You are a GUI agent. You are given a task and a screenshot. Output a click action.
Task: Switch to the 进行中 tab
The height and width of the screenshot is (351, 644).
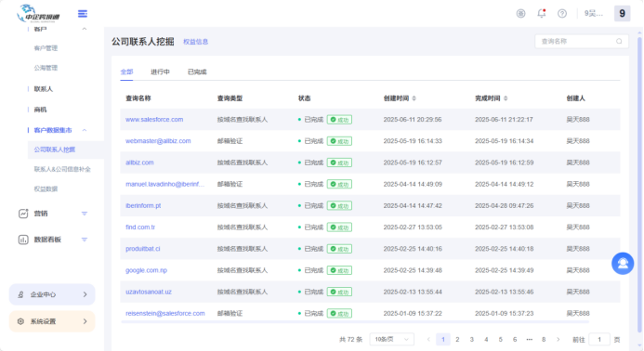160,71
